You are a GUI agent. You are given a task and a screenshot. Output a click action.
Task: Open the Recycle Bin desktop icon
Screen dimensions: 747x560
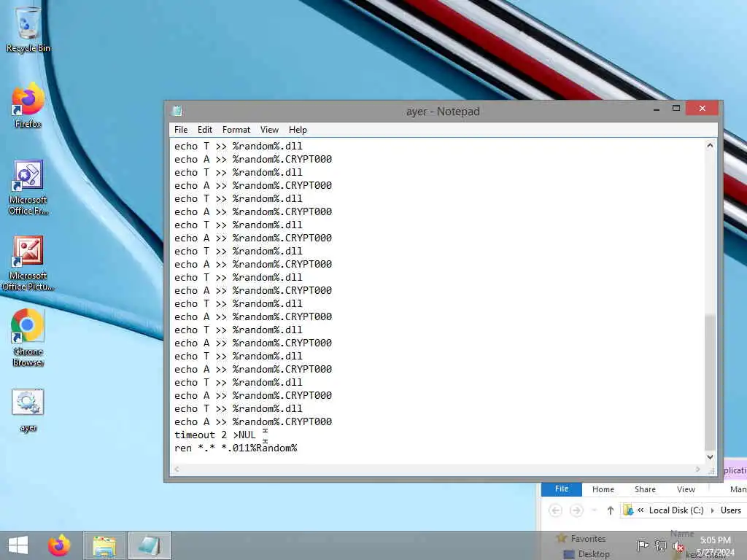pos(28,28)
